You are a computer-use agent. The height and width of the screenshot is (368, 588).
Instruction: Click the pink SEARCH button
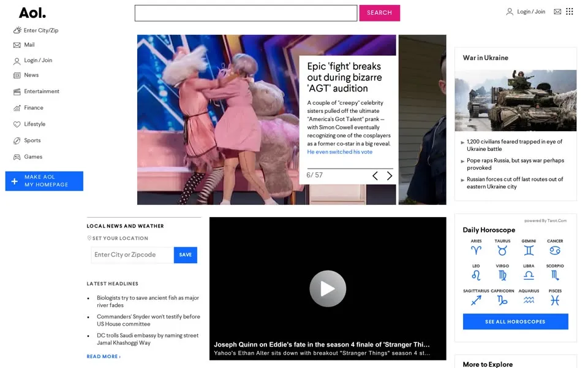pyautogui.click(x=380, y=13)
